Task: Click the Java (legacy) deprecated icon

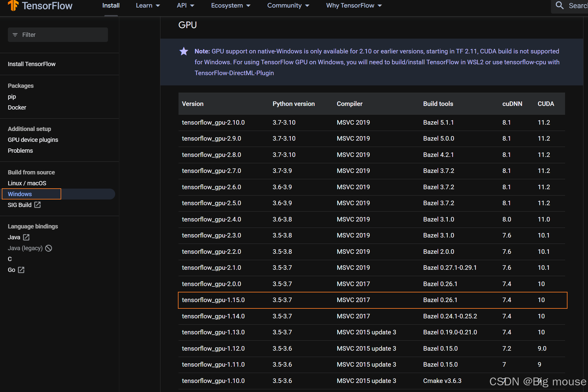Action: click(x=49, y=248)
